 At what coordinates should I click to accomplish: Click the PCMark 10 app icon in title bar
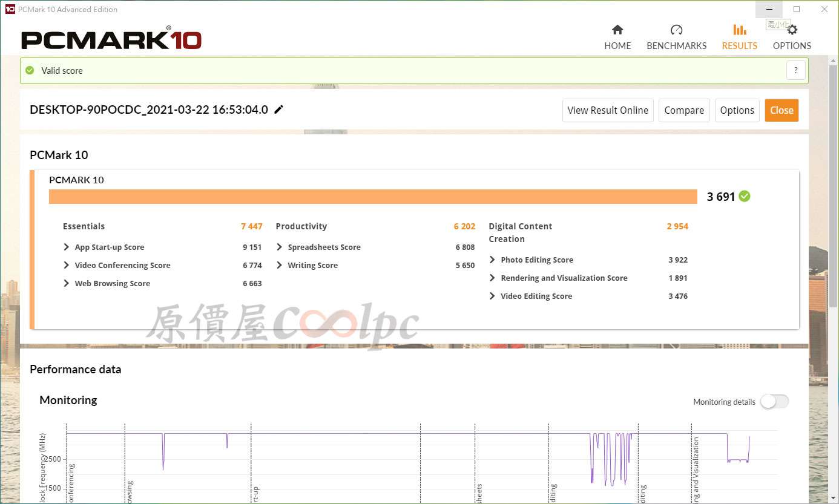pyautogui.click(x=10, y=9)
